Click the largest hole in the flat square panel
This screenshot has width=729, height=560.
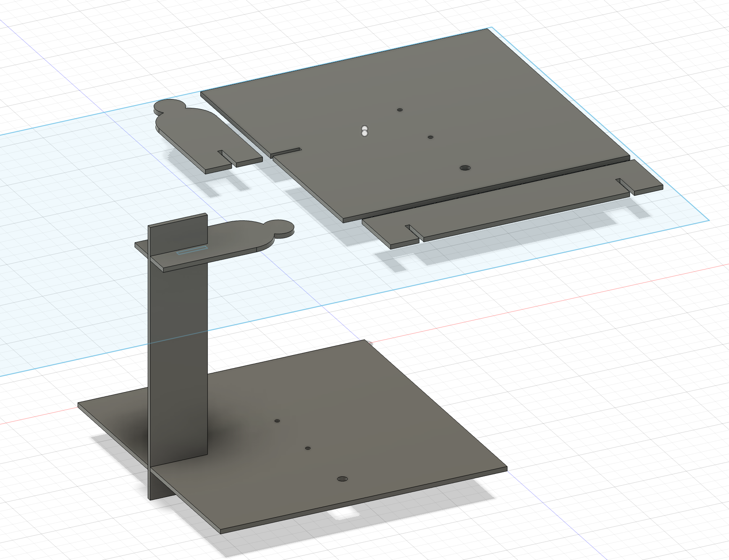465,168
